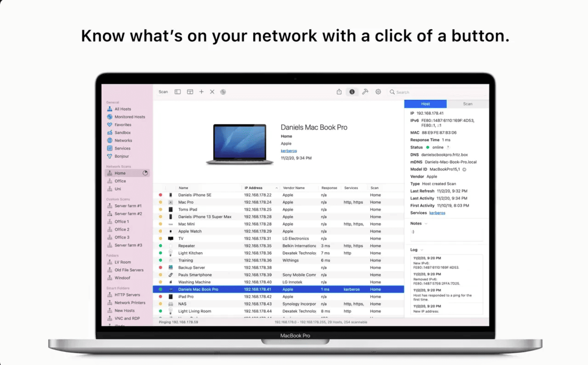588x365 pixels.
Task: Click the share export icon
Action: pos(339,92)
